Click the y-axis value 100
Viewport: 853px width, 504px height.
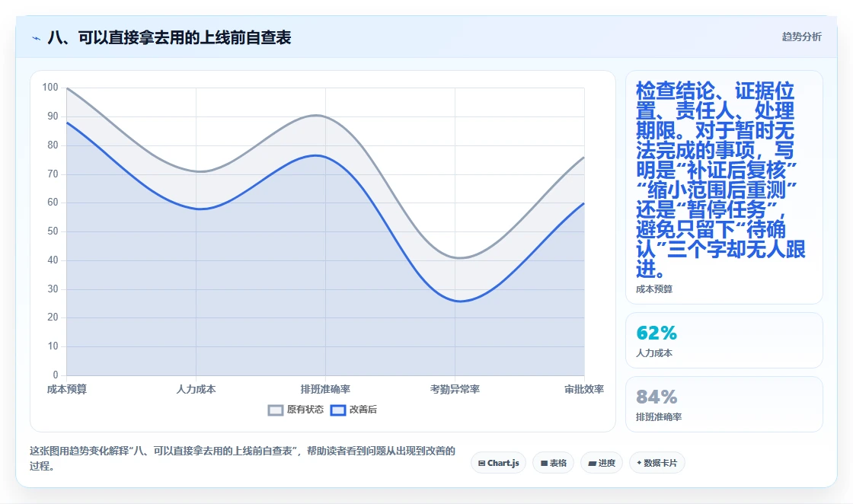click(50, 87)
